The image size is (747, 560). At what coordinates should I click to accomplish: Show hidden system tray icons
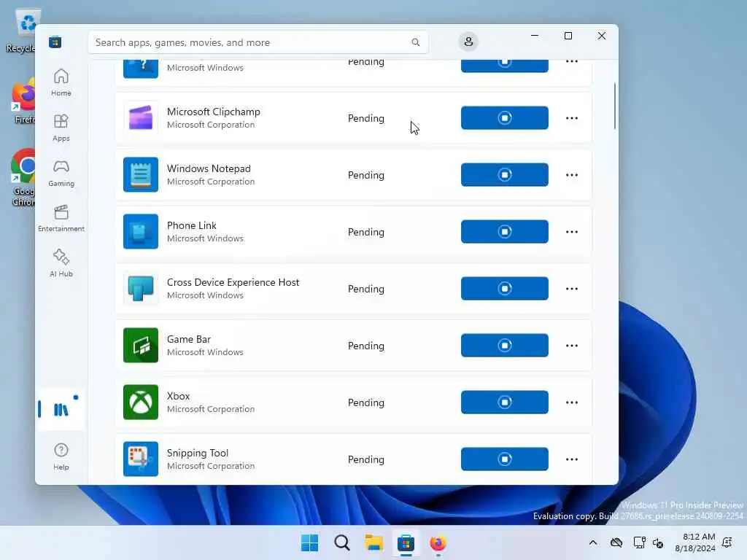(x=593, y=542)
